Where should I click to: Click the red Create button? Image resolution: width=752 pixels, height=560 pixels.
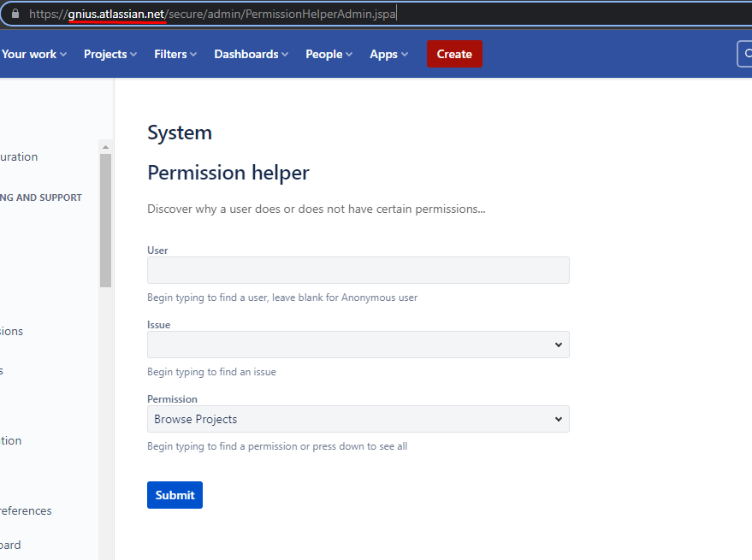[454, 54]
